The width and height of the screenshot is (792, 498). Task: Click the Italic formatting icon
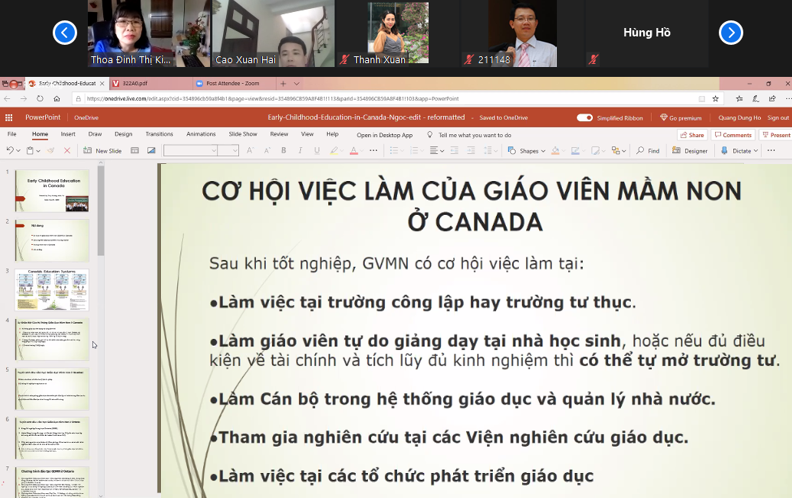[301, 151]
